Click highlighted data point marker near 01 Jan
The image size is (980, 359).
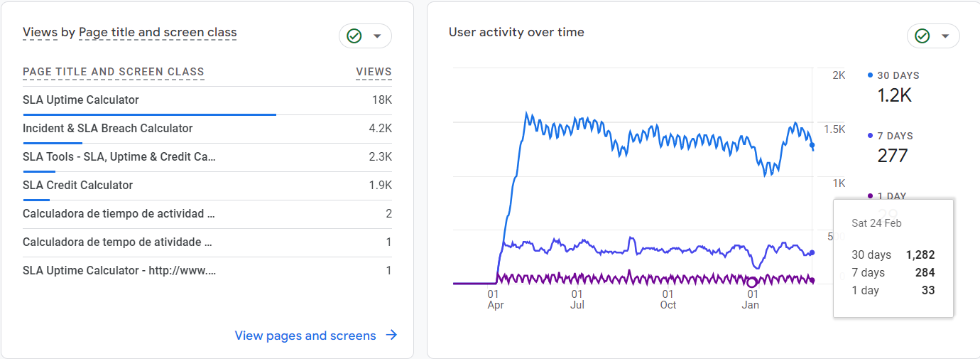(x=752, y=282)
